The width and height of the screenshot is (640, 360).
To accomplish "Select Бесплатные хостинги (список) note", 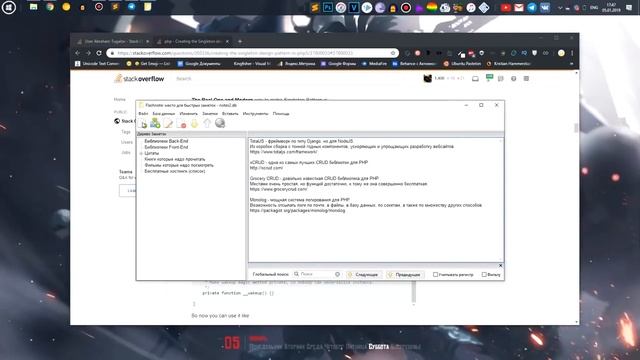I will click(175, 171).
